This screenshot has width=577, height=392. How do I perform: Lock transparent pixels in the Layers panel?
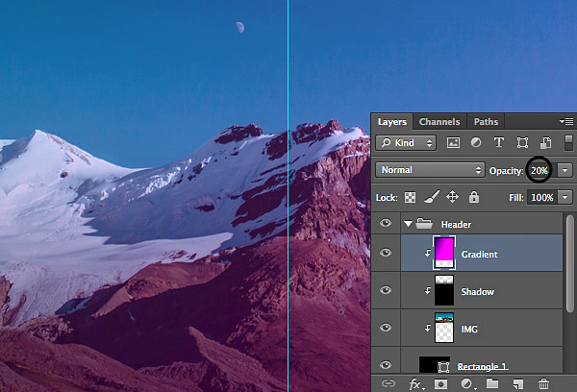(x=412, y=197)
